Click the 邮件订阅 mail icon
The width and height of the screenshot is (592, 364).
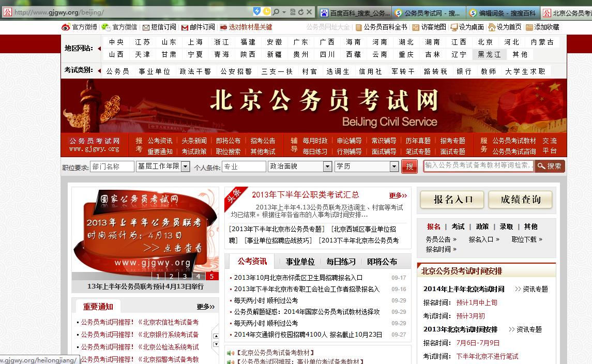185,27
